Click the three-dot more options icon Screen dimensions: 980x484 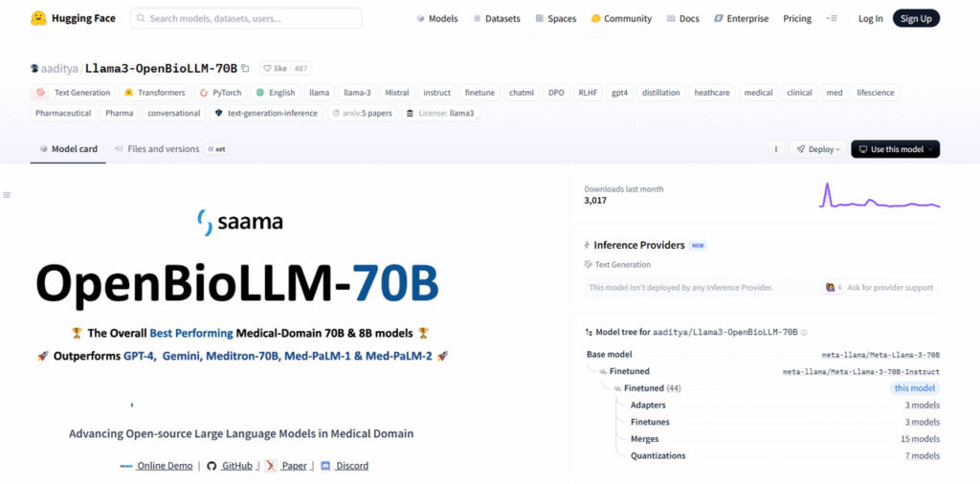pos(775,149)
